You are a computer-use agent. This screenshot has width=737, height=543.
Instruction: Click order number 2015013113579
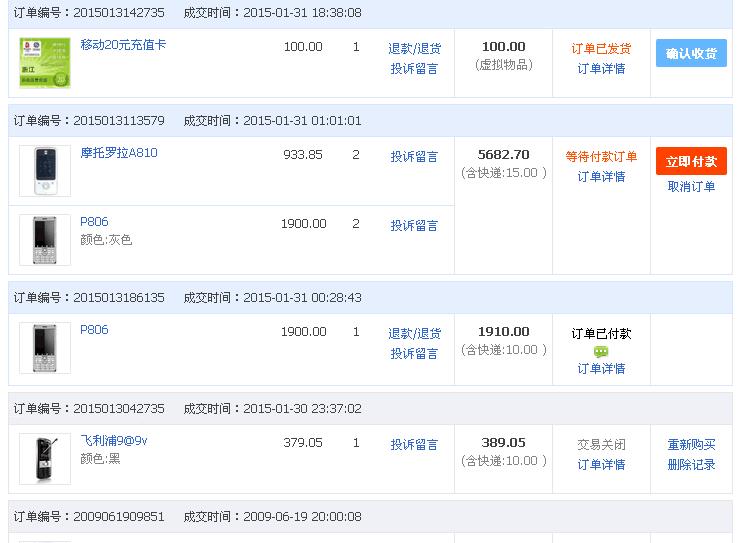pos(119,121)
